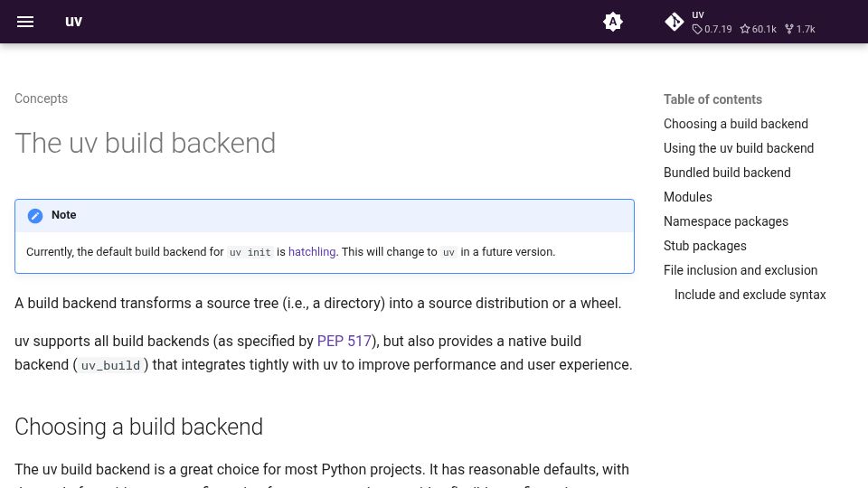
Task: Jump to File inclusion and exclusion
Action: (x=741, y=270)
